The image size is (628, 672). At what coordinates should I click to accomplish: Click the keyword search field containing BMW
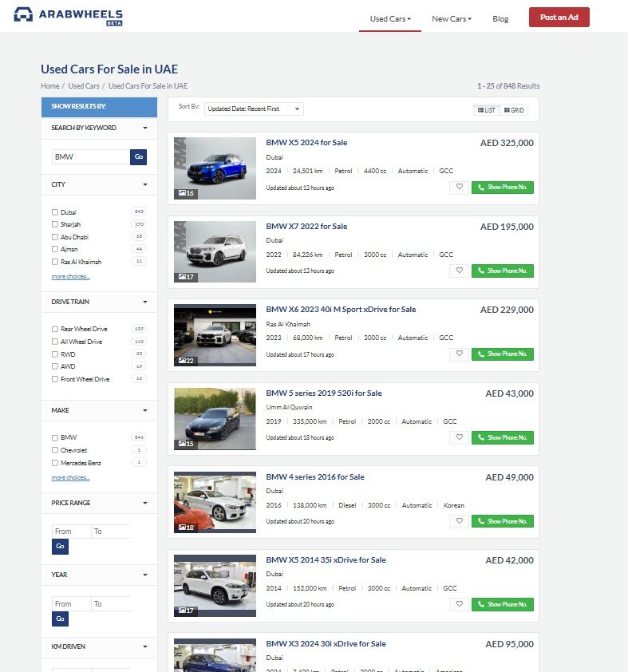tap(91, 157)
